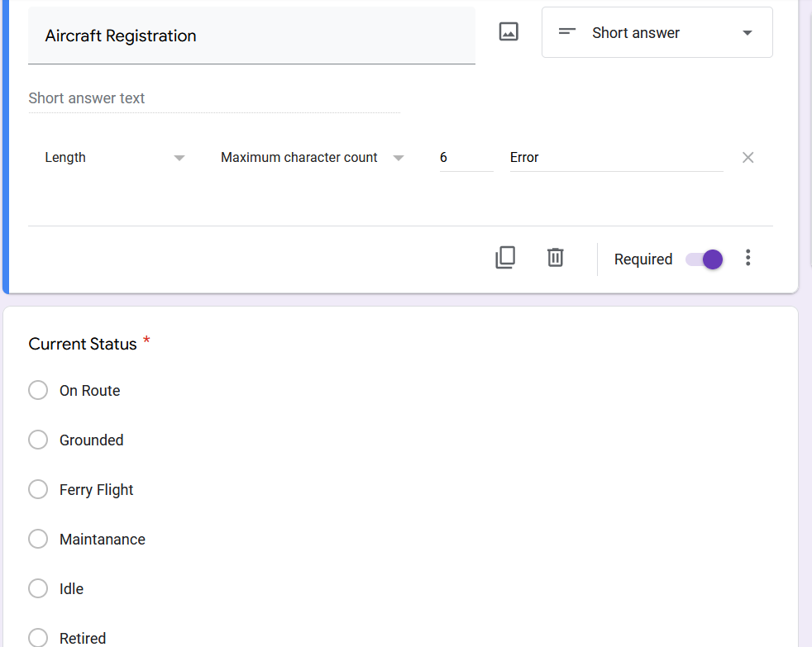Select the On Route radio option
812x647 pixels.
[x=38, y=391]
